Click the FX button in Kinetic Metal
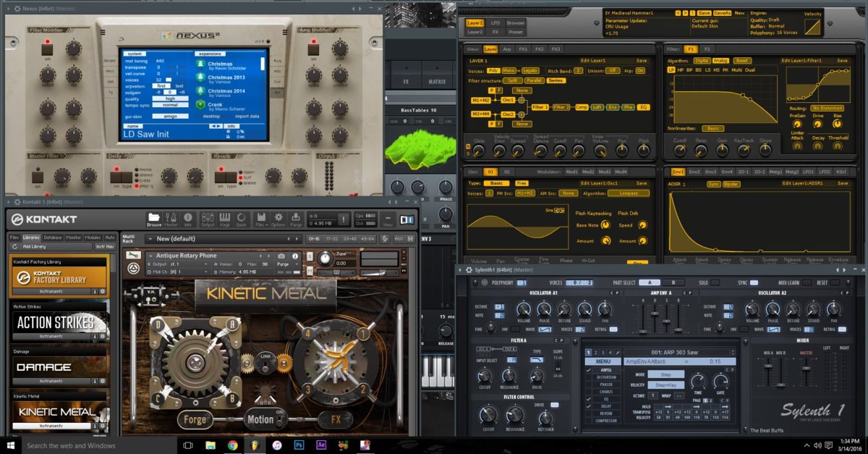The image size is (868, 454). point(336,419)
